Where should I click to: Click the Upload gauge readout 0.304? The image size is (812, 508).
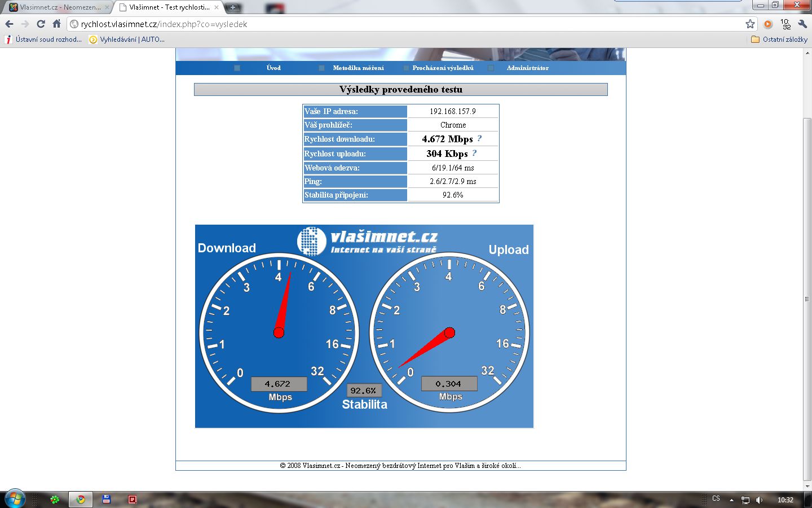pyautogui.click(x=449, y=383)
